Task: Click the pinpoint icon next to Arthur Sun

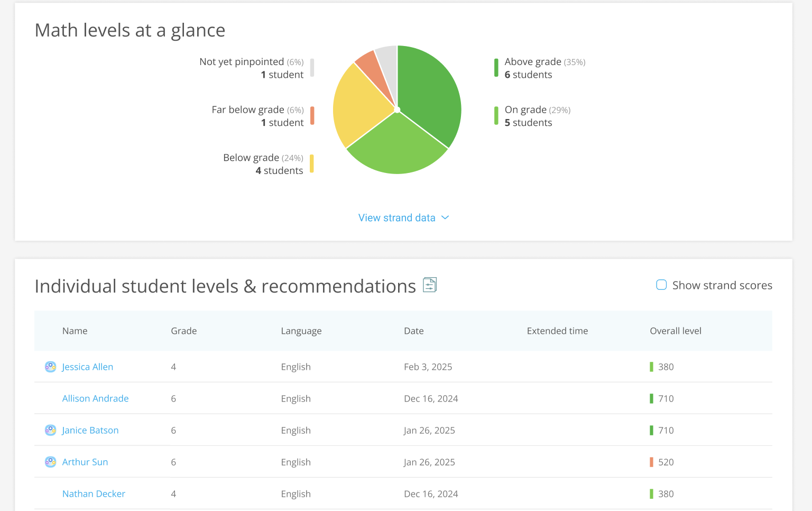Action: [x=50, y=461]
